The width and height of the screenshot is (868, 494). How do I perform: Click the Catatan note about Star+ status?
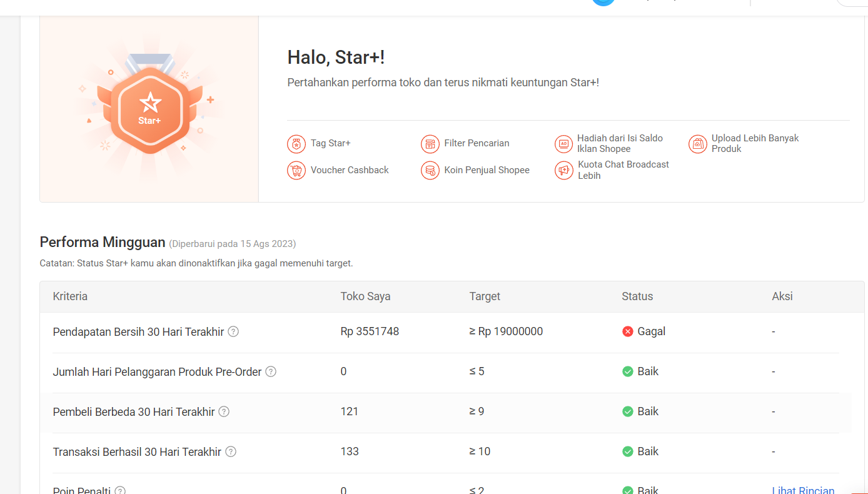[196, 263]
